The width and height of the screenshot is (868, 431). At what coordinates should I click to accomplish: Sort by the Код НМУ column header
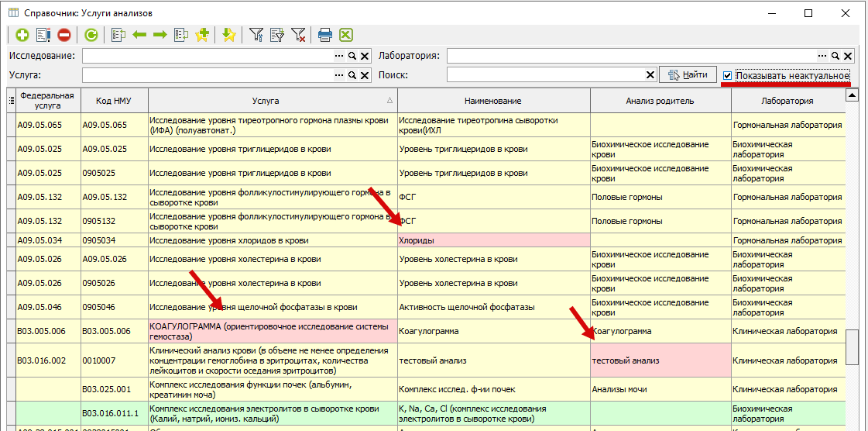[x=114, y=101]
